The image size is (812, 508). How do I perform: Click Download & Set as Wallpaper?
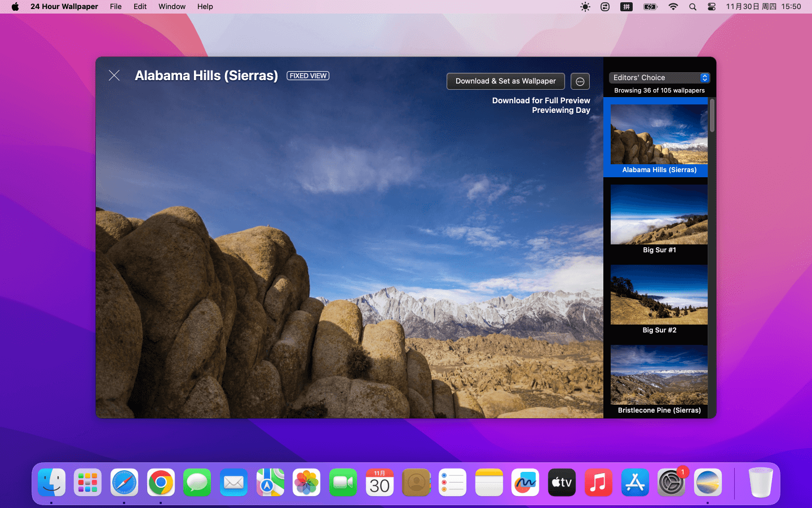(505, 81)
